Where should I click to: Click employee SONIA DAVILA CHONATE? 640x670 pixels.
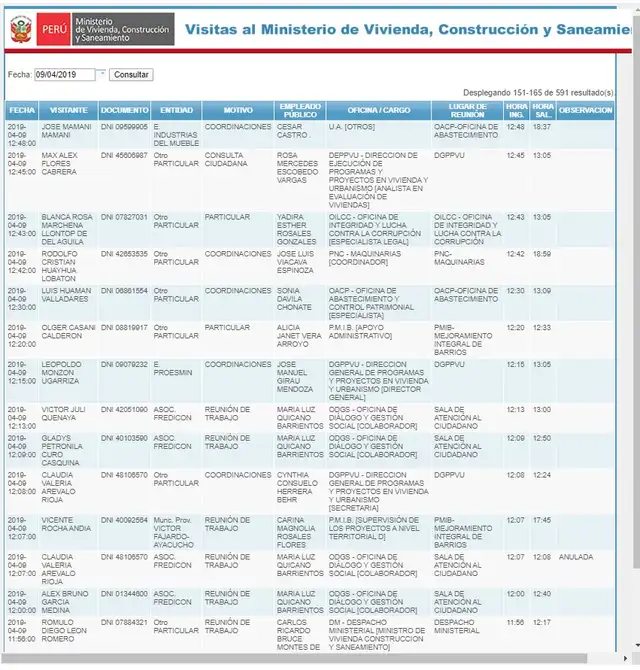[294, 299]
